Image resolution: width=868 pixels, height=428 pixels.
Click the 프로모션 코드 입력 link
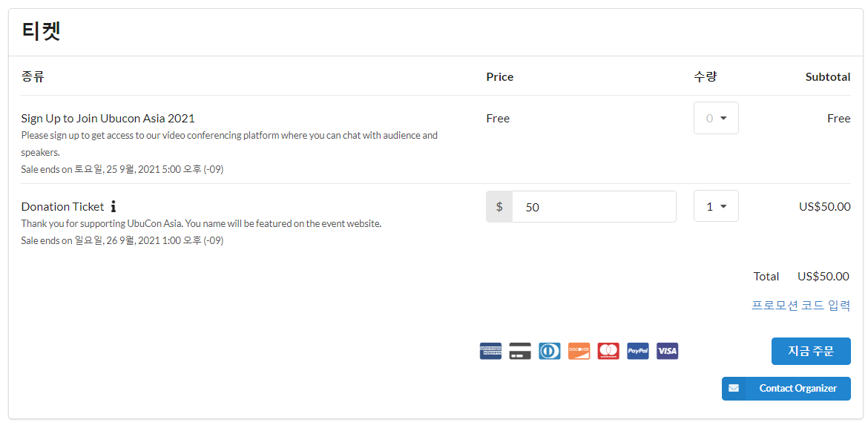point(800,306)
